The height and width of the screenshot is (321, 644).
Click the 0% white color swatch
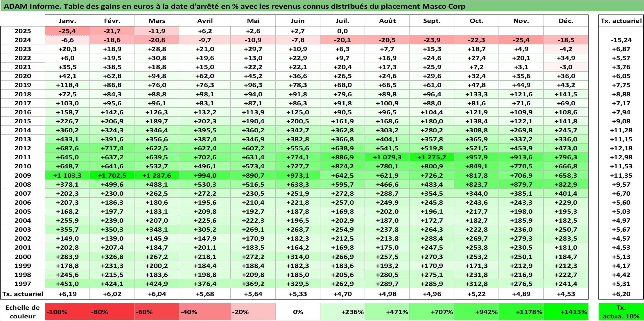tap(298, 312)
